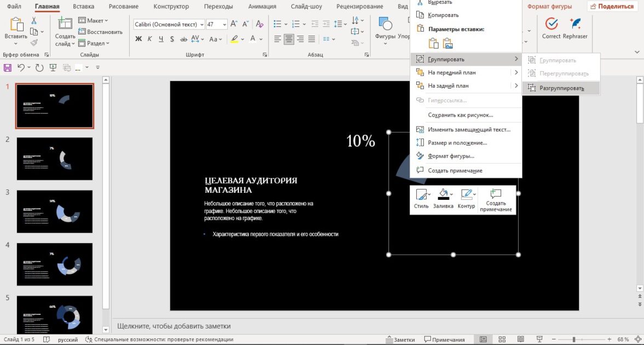Screen dimensions: 644x345
Task: Click the increase font size icon
Action: tap(234, 24)
